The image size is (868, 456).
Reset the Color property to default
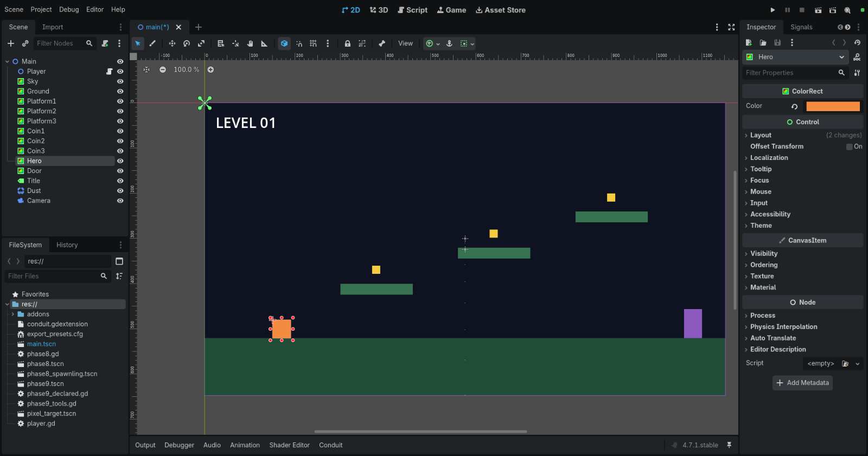tap(795, 106)
